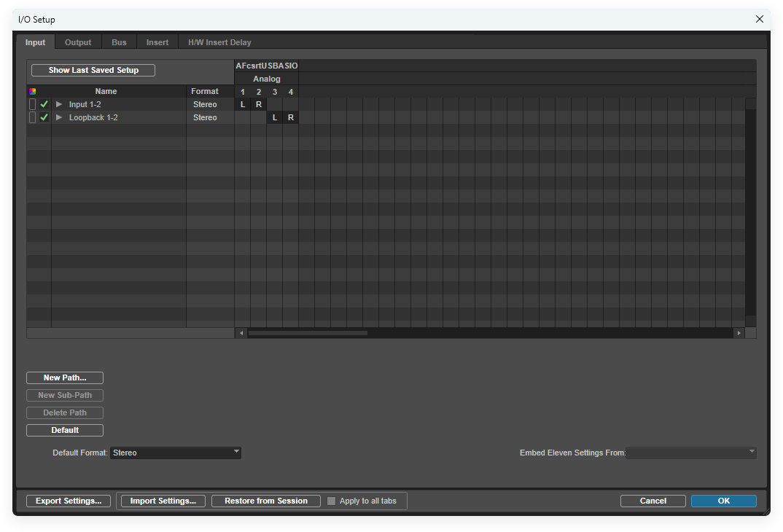
Task: Reset paths with the Default button
Action: click(x=65, y=430)
